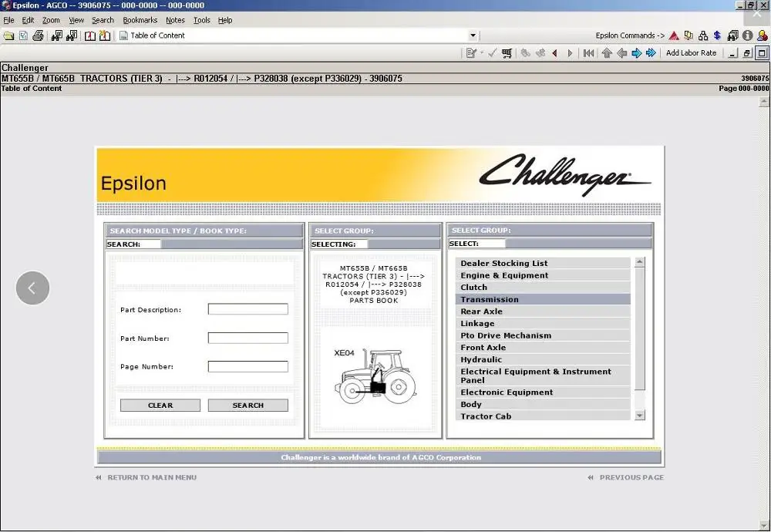Open the Edit menu
771x532 pixels.
(x=28, y=20)
